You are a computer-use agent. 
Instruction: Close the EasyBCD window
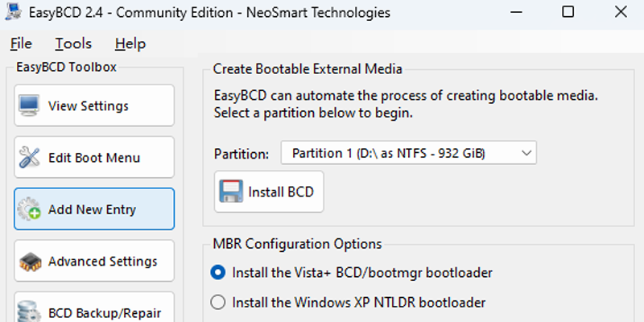pyautogui.click(x=621, y=12)
